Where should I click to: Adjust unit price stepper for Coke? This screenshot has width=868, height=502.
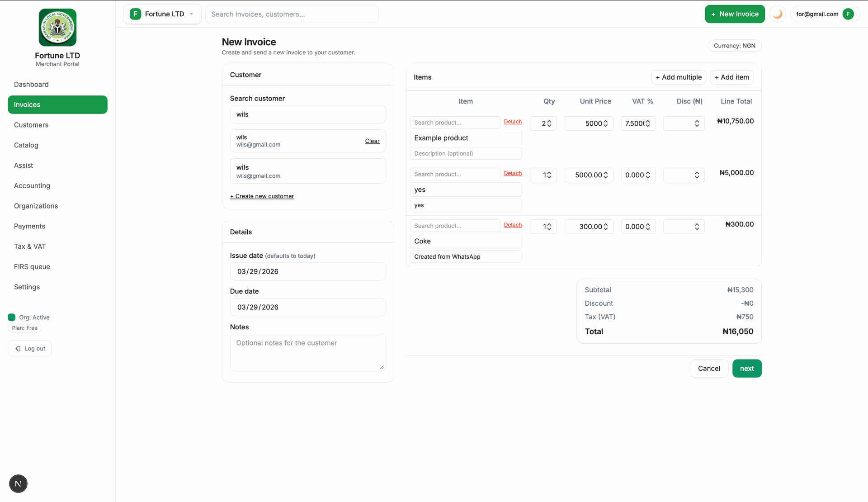(x=605, y=227)
